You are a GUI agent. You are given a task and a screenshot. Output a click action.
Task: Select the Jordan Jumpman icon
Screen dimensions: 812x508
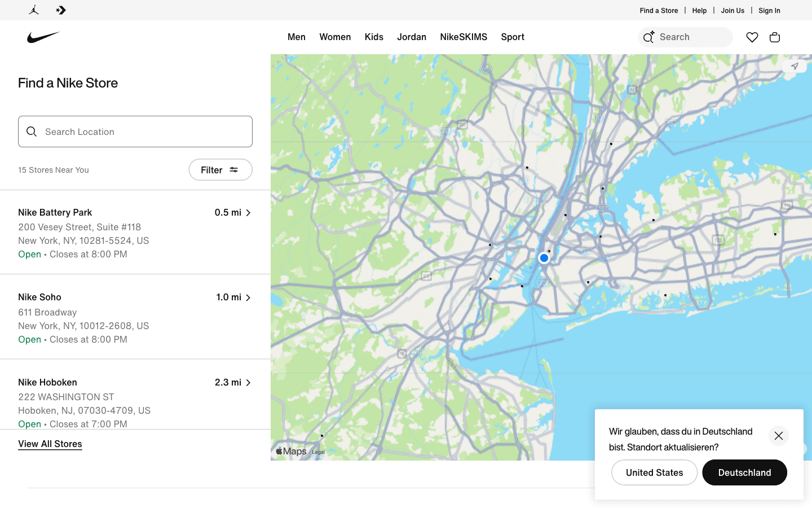(x=34, y=10)
